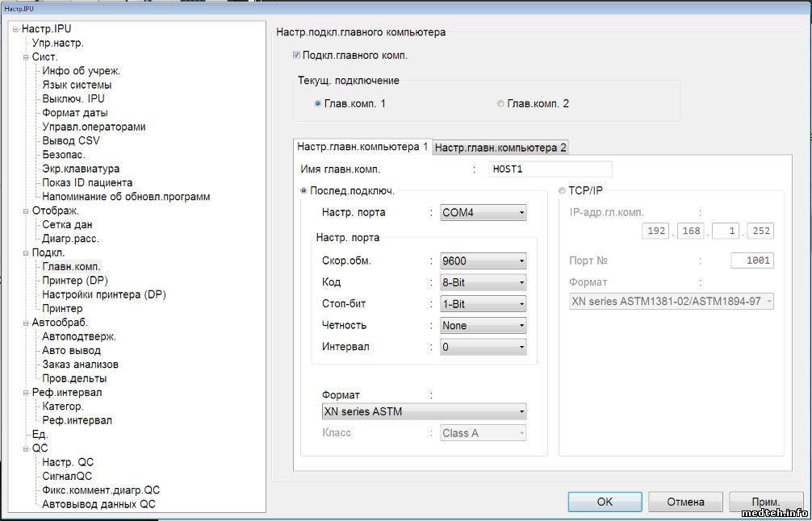Select Язык системы in the tree
The height and width of the screenshot is (521, 812).
tap(77, 85)
